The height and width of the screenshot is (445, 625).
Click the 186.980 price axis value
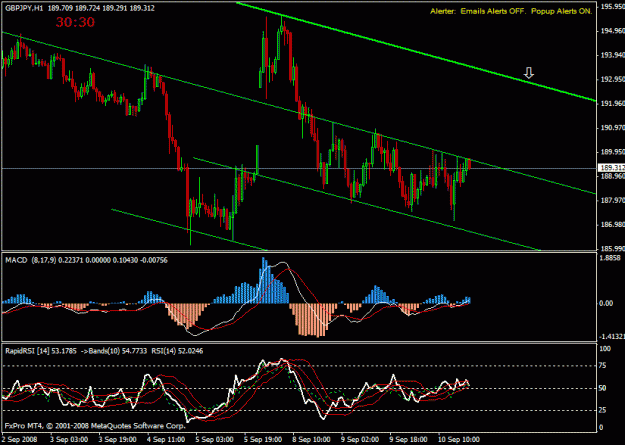coord(612,224)
